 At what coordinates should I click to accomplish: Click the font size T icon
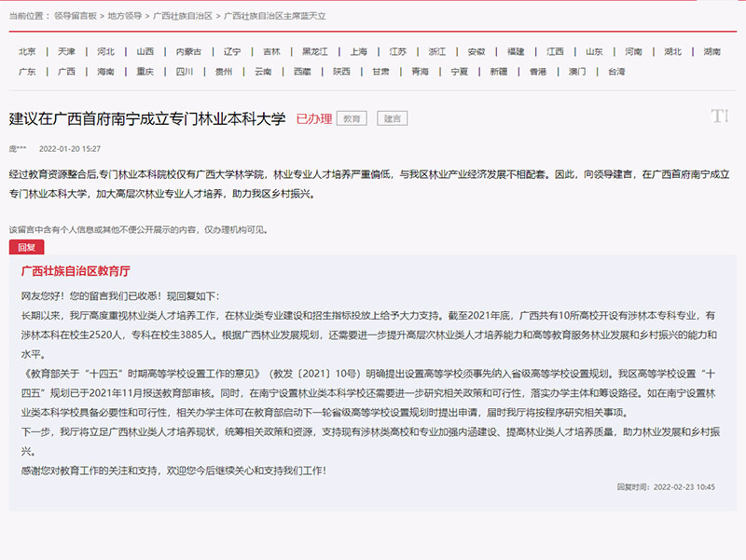tap(719, 116)
